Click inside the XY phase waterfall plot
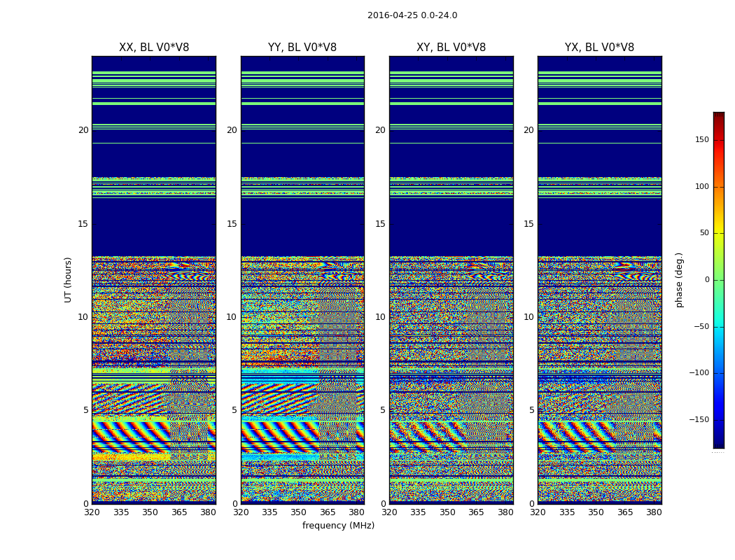Viewport: 735px width, 560px height. pyautogui.click(x=451, y=280)
